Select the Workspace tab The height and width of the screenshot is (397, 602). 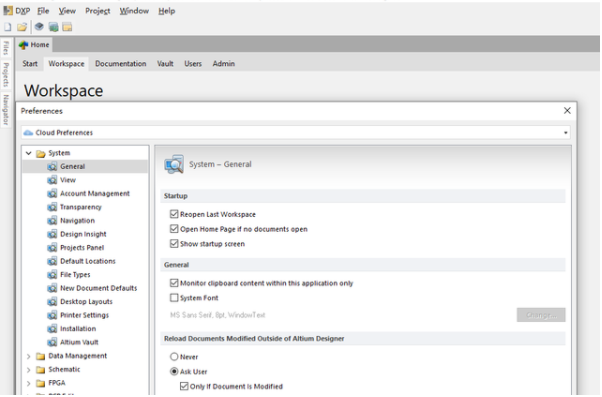point(66,64)
